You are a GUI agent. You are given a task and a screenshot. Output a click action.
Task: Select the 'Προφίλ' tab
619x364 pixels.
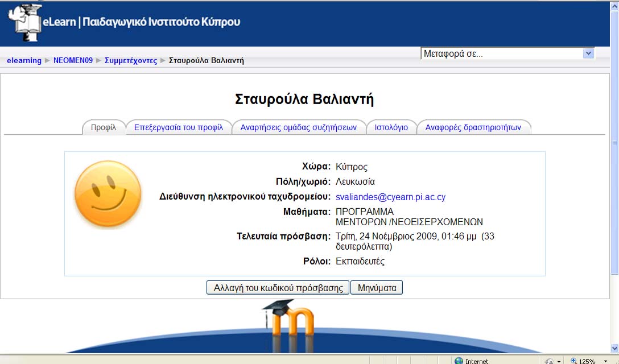[104, 127]
